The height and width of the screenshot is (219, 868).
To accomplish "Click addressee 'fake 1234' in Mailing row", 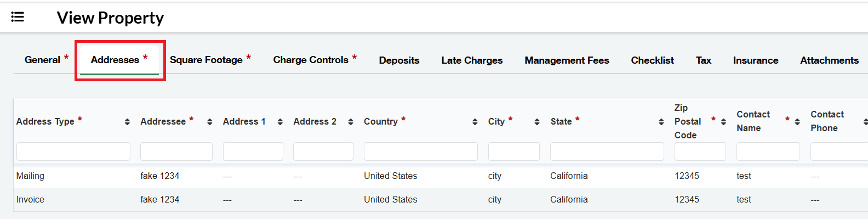I will (159, 176).
